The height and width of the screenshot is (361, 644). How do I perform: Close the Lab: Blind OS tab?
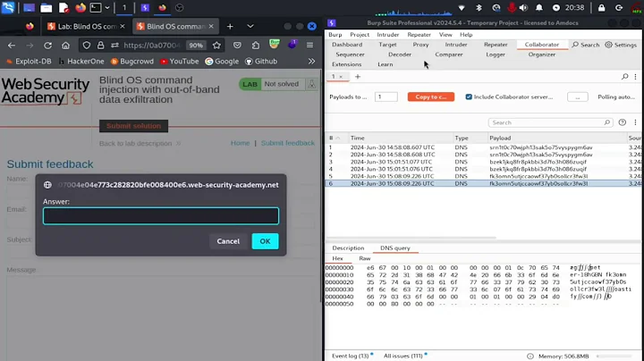(x=123, y=26)
